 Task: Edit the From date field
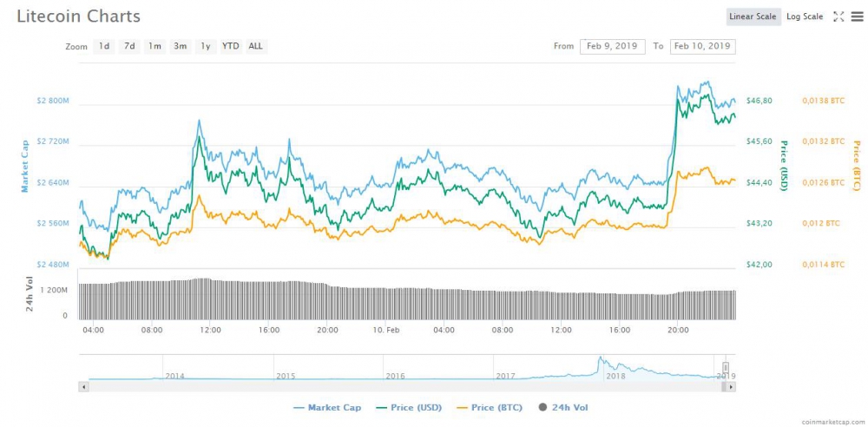pyautogui.click(x=612, y=47)
